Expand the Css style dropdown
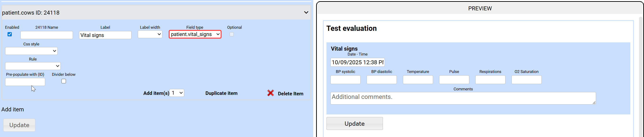Viewport: 644px width, 137px height. (x=31, y=51)
